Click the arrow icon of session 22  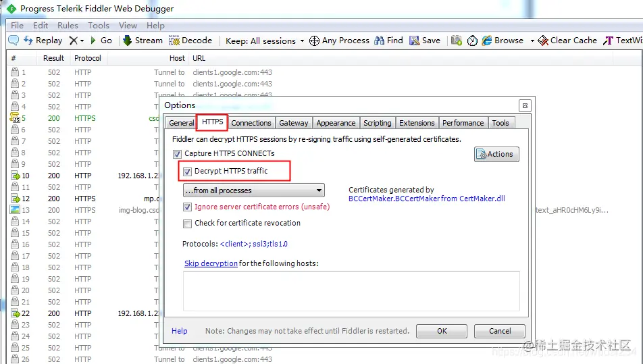[15, 313]
